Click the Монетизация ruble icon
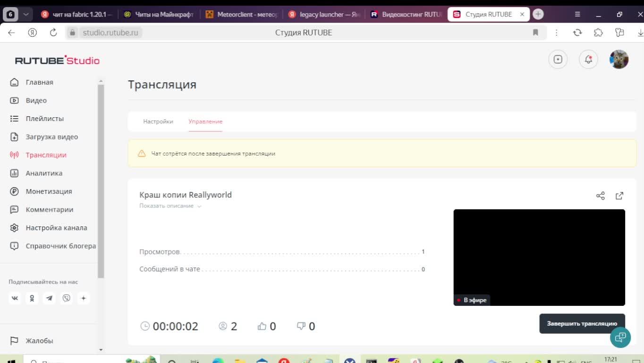The height and width of the screenshot is (363, 644). coord(14,191)
